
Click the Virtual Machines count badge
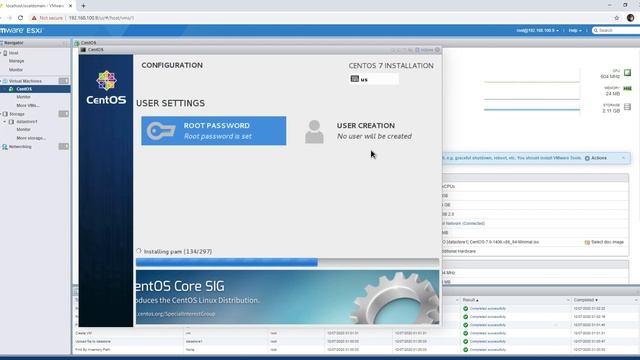tap(64, 81)
